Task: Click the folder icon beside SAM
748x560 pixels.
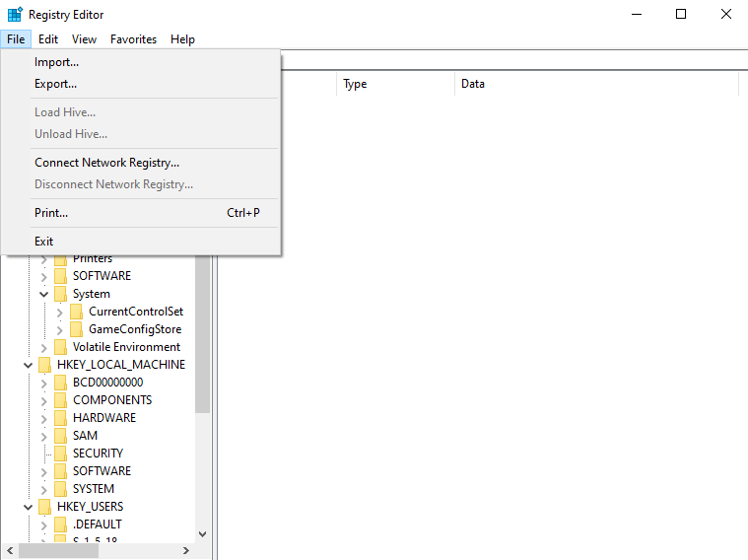Action: [60, 436]
